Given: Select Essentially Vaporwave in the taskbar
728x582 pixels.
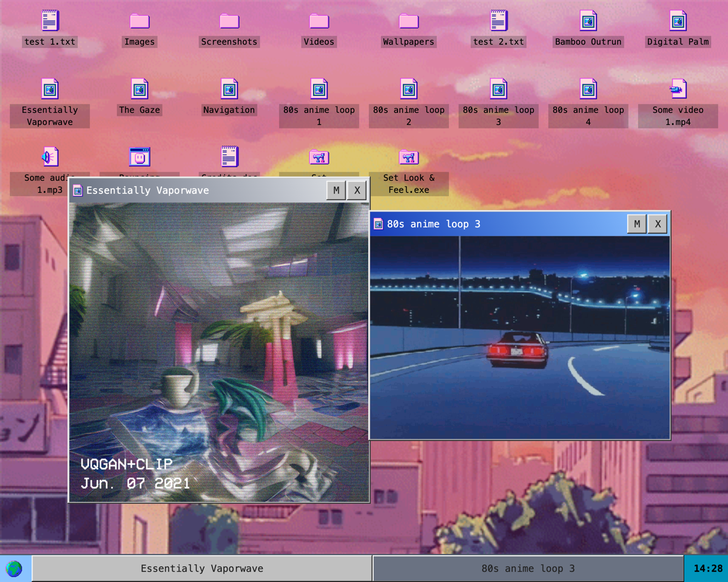Looking at the screenshot, I should click(202, 569).
